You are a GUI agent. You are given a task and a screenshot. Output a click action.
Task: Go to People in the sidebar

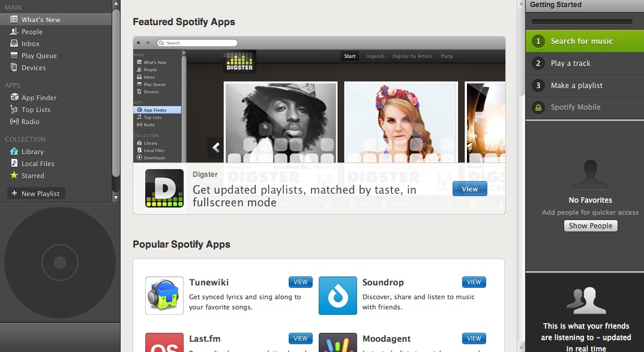pyautogui.click(x=56, y=32)
